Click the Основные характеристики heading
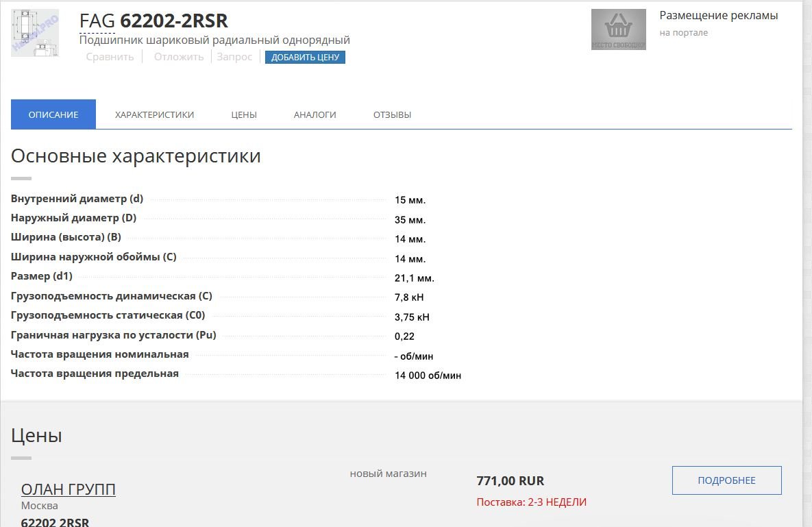 click(x=136, y=156)
